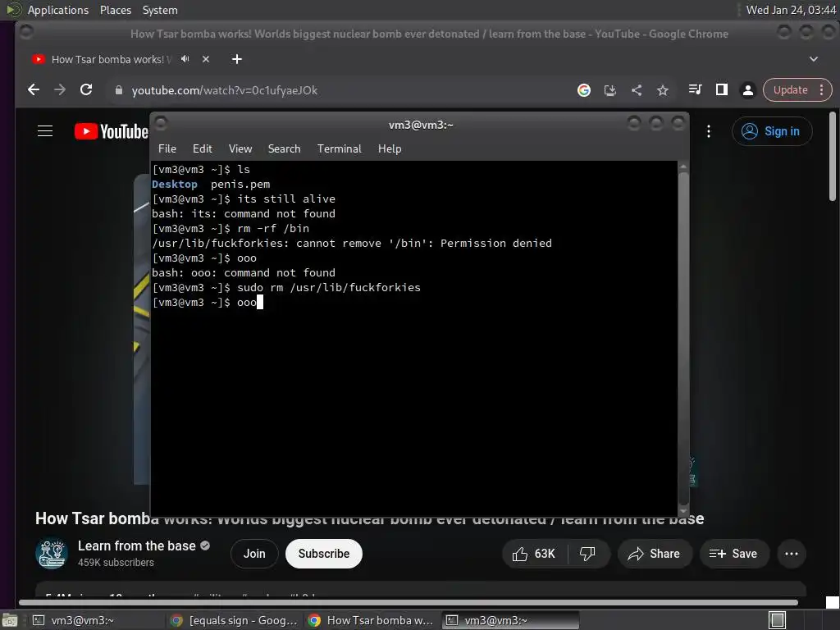Click the YouTube page vertical scrollbar

pyautogui.click(x=832, y=157)
